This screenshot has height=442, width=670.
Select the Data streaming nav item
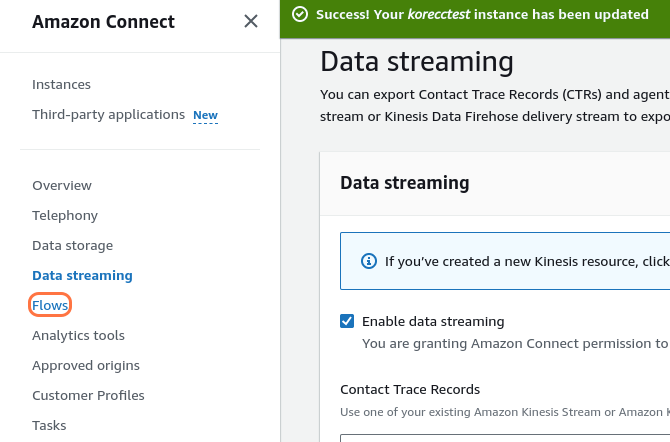tap(82, 276)
